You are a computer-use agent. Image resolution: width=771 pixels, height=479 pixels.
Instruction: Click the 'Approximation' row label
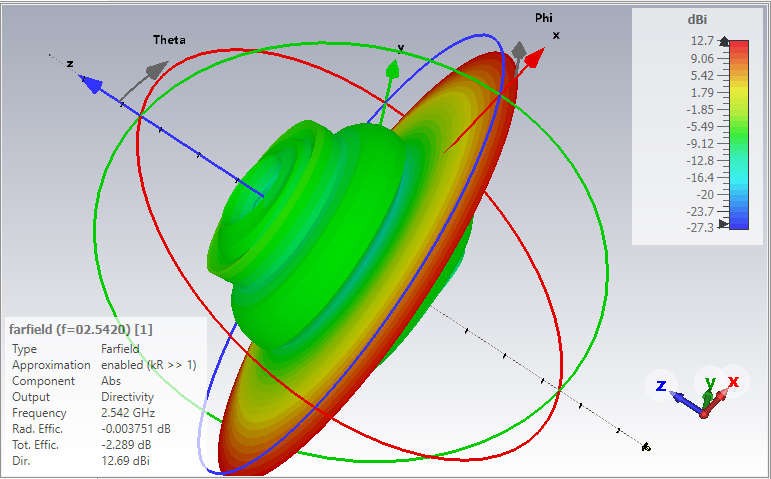pyautogui.click(x=51, y=365)
